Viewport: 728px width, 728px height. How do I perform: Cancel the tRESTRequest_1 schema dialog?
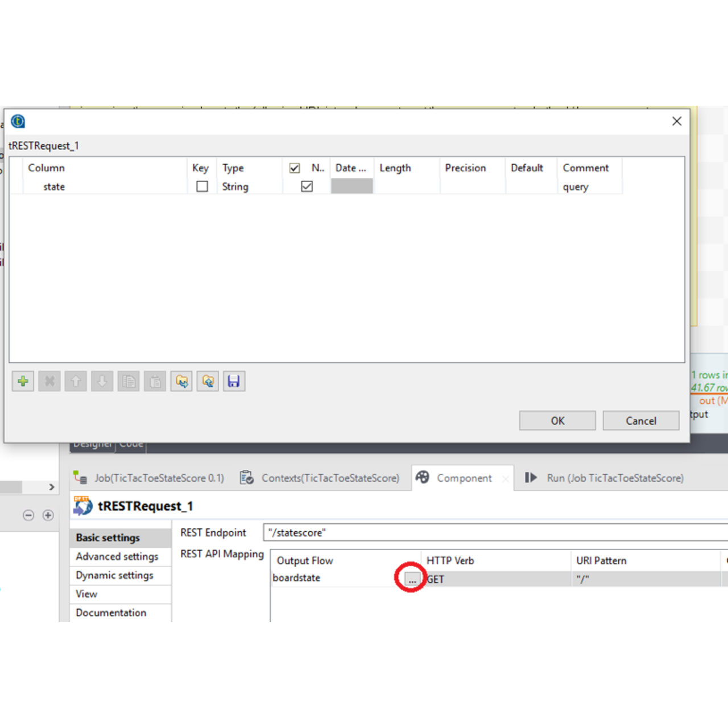(x=640, y=420)
